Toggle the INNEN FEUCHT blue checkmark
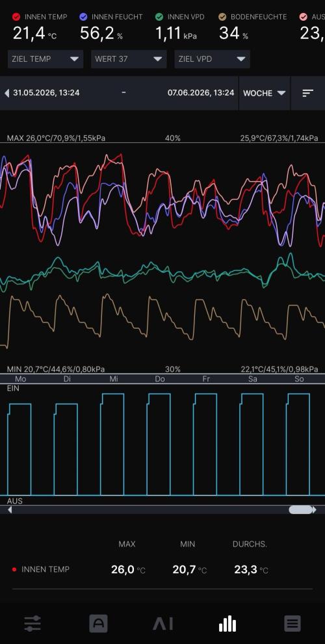 (x=83, y=17)
